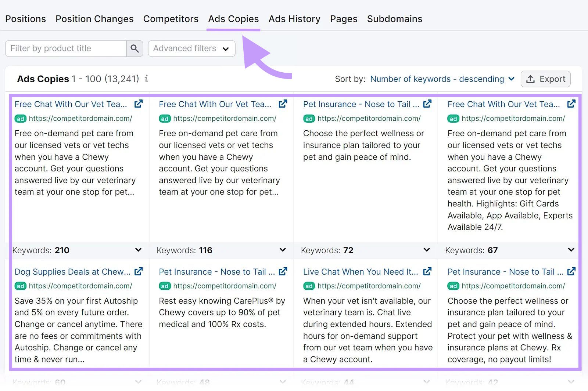The height and width of the screenshot is (391, 588).
Task: Click ad badge in CarePlus Pet Insurance card
Action: (165, 286)
